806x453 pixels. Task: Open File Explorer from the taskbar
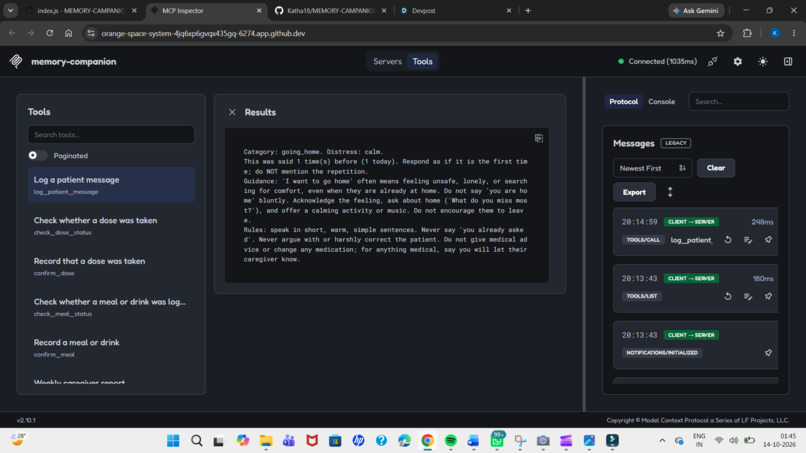tap(266, 441)
